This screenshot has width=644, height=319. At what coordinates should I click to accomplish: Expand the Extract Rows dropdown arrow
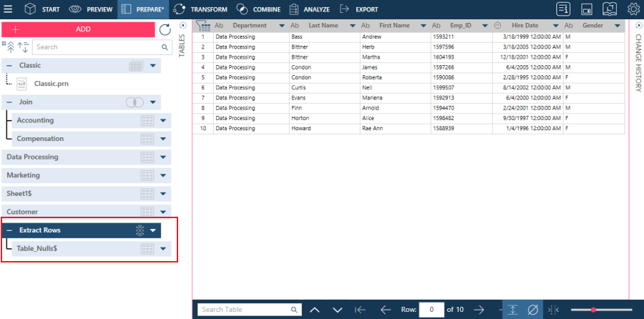point(153,230)
